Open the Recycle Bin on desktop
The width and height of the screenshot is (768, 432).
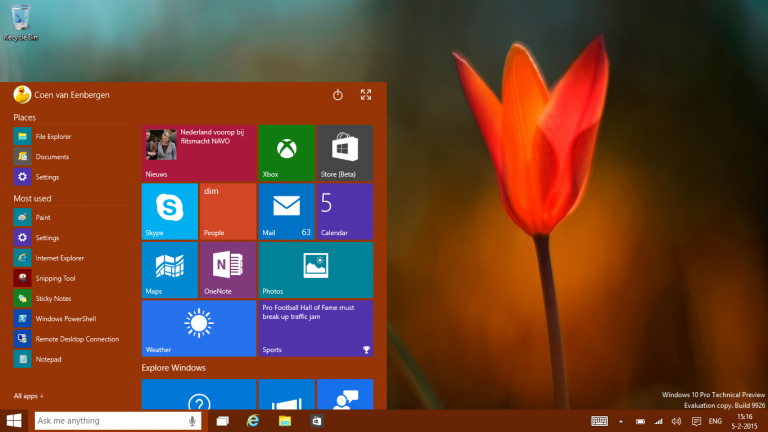21,20
